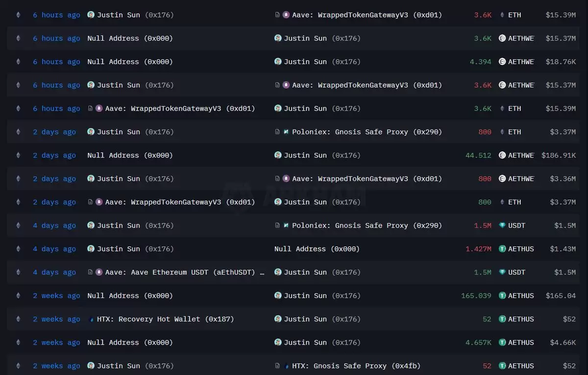Click the Ethereum chain icon in the $3.36M row
The height and width of the screenshot is (375, 588).
coord(18,179)
